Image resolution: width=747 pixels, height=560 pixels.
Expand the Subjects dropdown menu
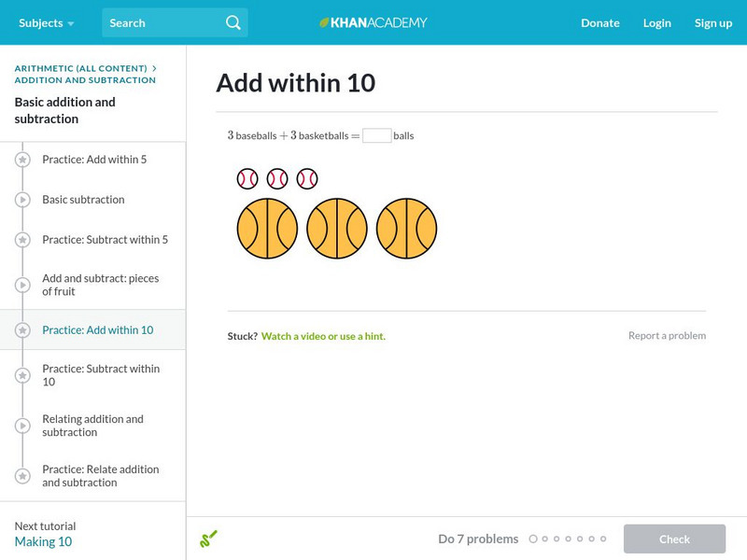46,22
